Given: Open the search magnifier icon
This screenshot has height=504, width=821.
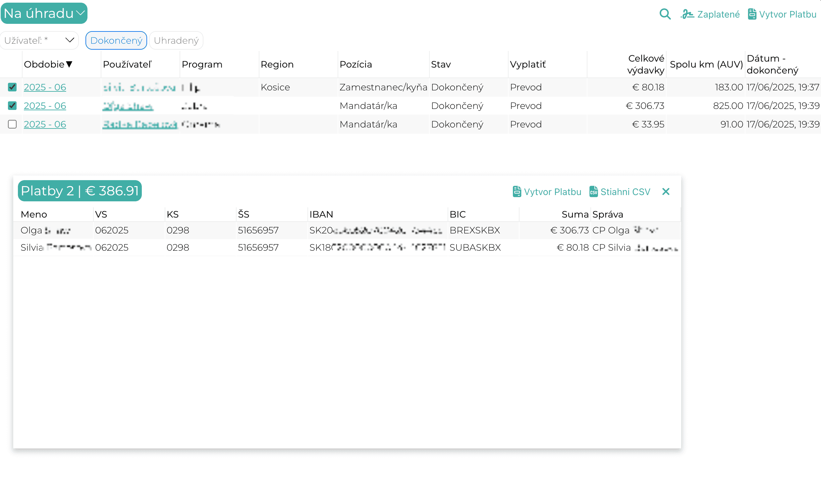Looking at the screenshot, I should click(x=665, y=14).
